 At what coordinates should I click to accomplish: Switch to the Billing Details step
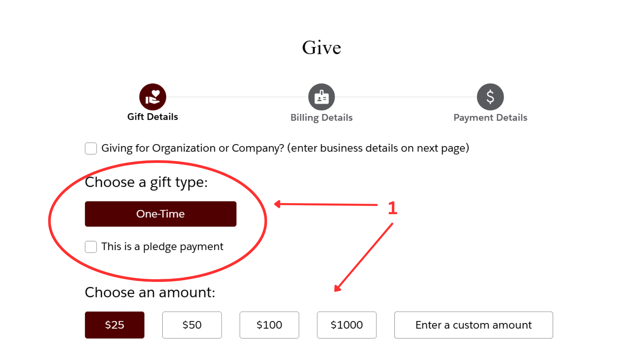click(321, 117)
